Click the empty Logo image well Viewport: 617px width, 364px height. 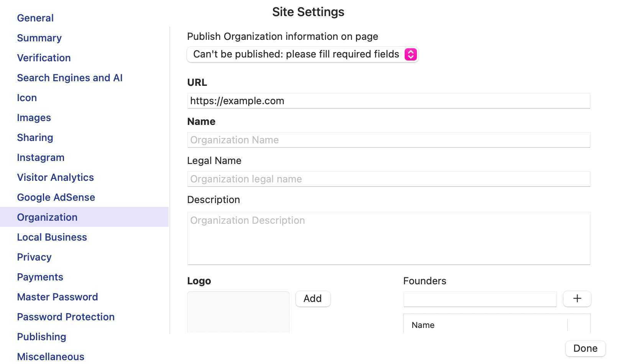pyautogui.click(x=238, y=312)
